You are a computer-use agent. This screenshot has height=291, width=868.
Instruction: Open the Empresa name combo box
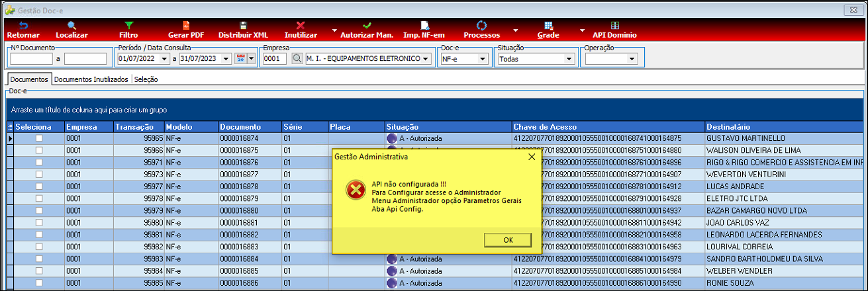pyautogui.click(x=426, y=59)
